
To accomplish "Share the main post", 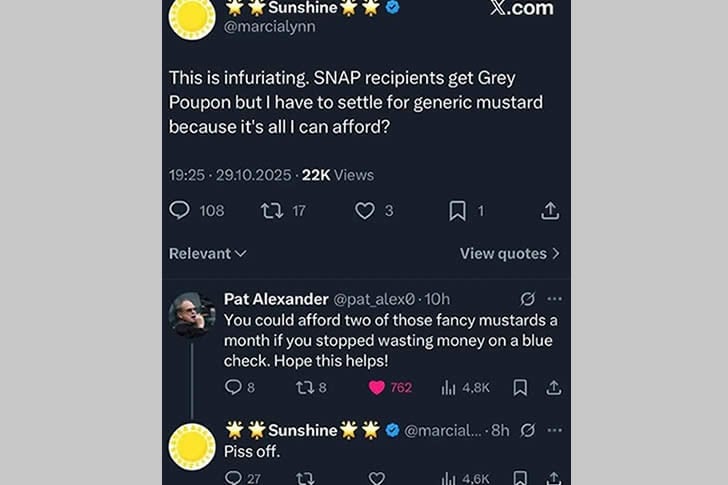I will pos(550,211).
